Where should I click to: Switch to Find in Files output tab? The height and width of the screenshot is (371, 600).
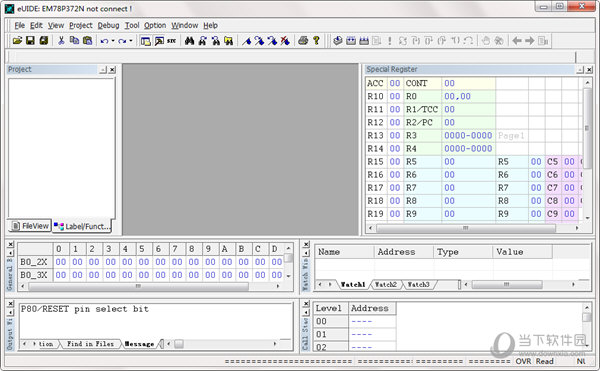pyautogui.click(x=90, y=343)
